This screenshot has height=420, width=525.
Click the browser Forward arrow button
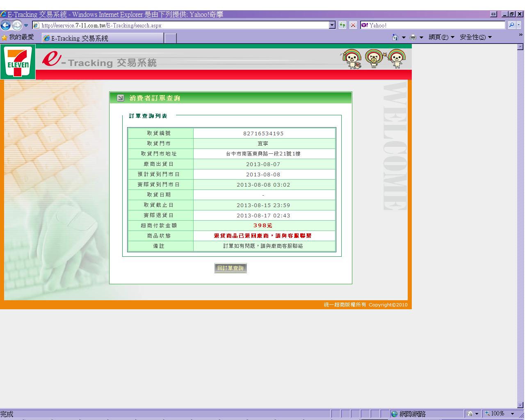(17, 25)
